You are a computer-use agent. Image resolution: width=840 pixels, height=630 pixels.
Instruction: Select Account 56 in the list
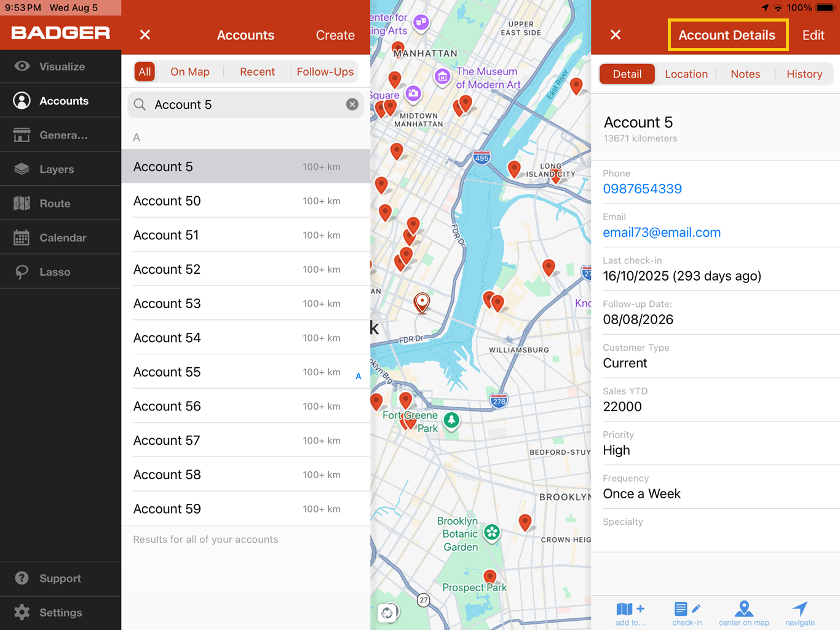pyautogui.click(x=246, y=406)
